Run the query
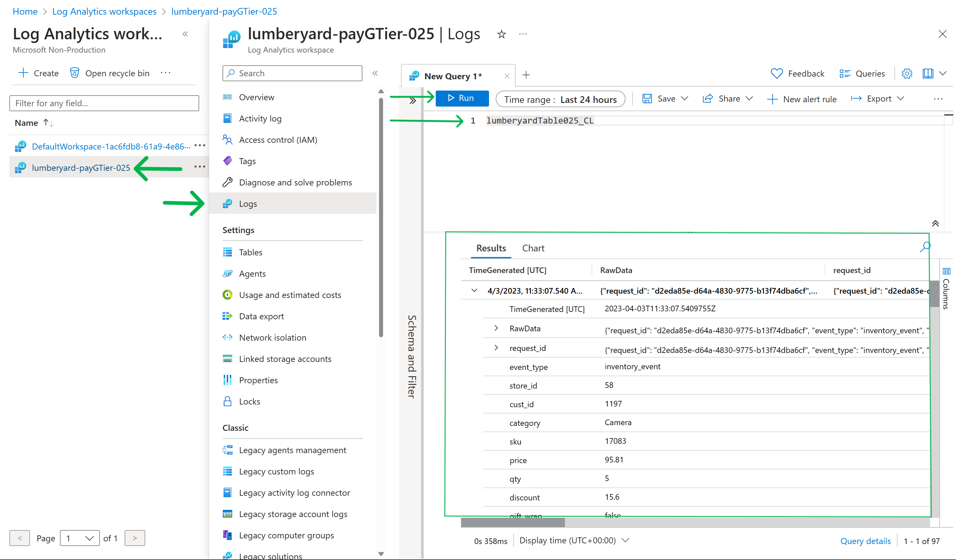The height and width of the screenshot is (560, 956). click(462, 98)
